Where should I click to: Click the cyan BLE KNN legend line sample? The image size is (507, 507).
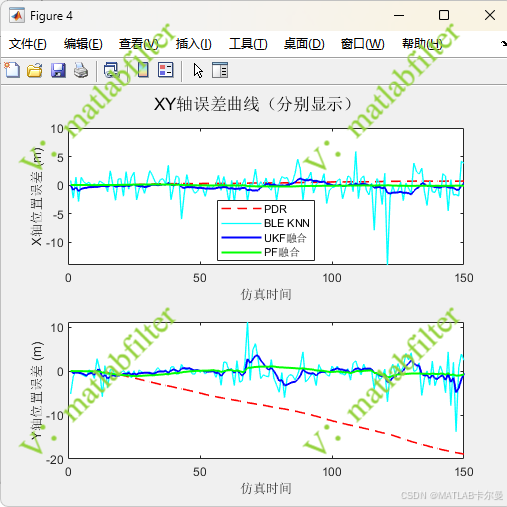coord(241,223)
